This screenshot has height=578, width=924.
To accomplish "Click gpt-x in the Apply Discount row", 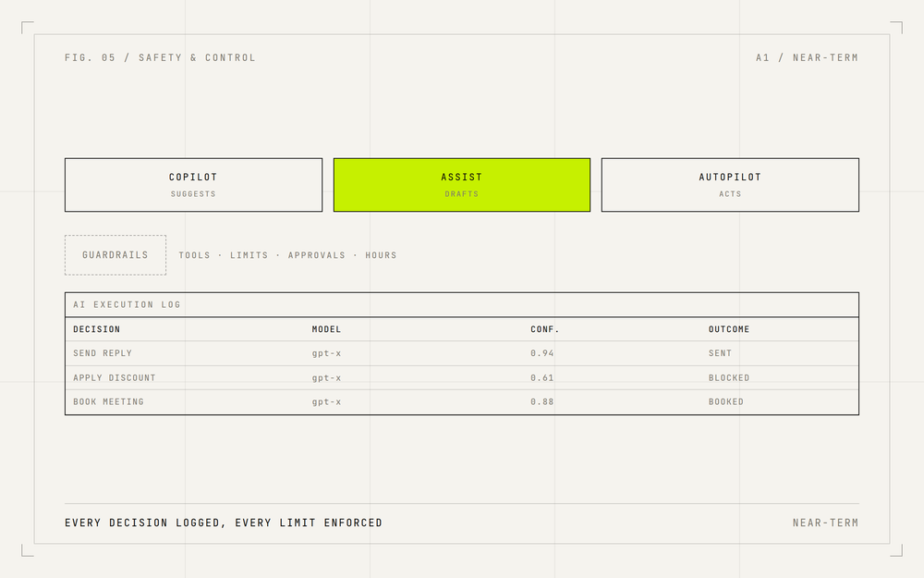I will [326, 378].
